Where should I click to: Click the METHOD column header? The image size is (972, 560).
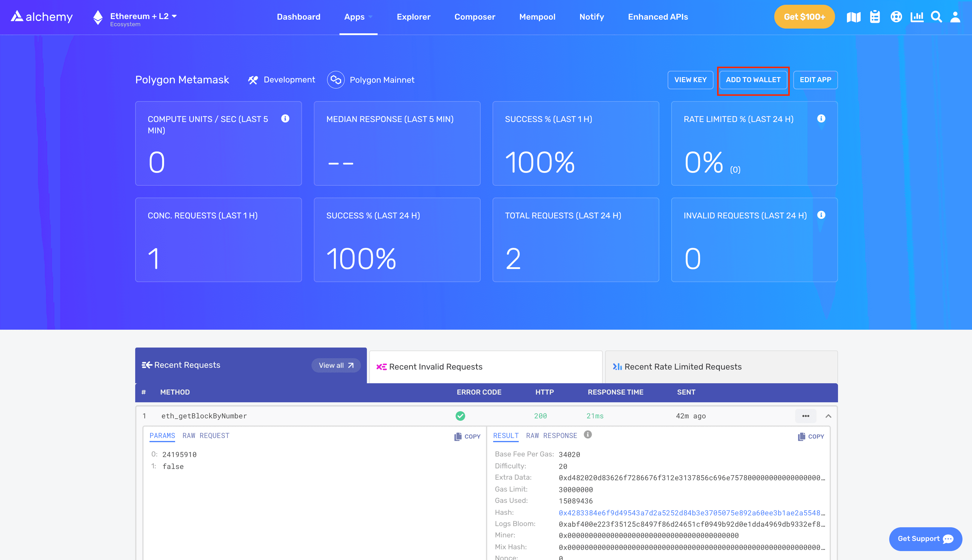coord(175,392)
